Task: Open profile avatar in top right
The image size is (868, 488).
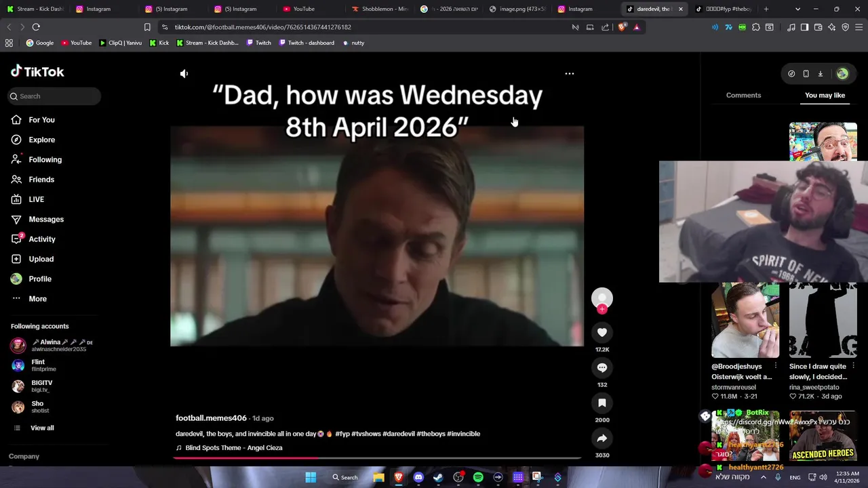Action: [842, 74]
